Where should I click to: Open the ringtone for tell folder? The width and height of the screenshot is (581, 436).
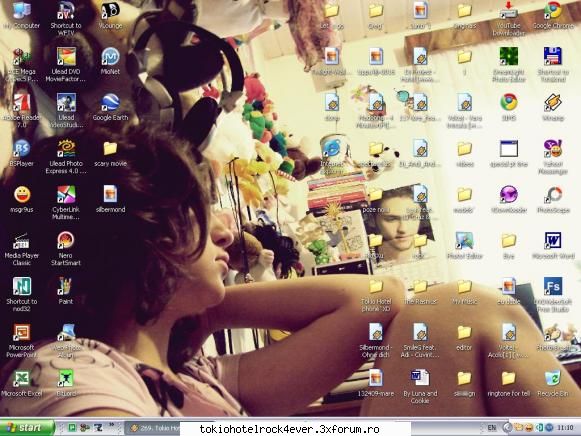coord(508,383)
